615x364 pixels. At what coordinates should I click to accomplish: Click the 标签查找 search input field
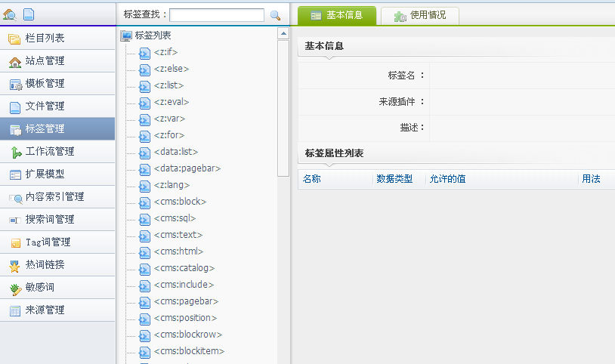[x=218, y=15]
